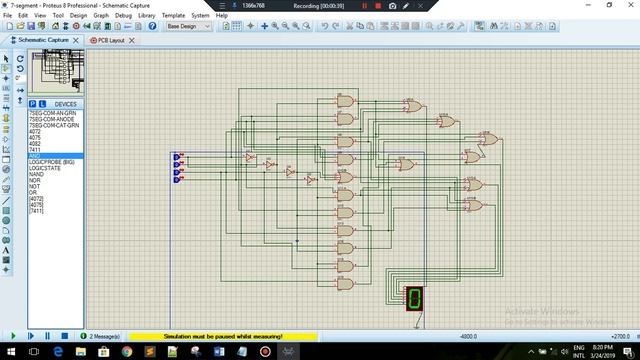Click vertical mirror (Y-flip) icon

coord(20,100)
